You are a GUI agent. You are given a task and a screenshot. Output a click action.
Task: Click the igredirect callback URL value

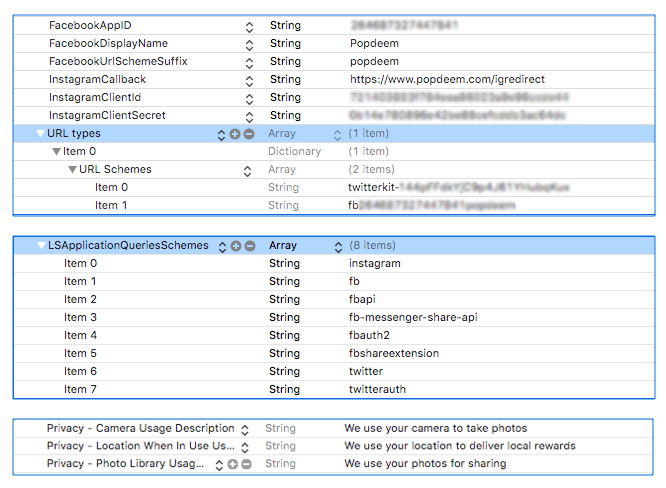click(447, 79)
